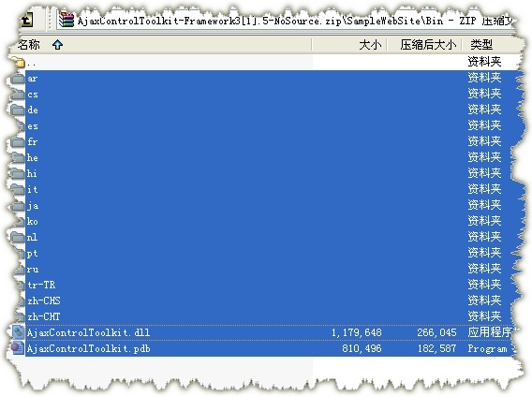
Task: Click the 资料夹 type cell in the "zh-CHT" row
Action: click(x=484, y=316)
